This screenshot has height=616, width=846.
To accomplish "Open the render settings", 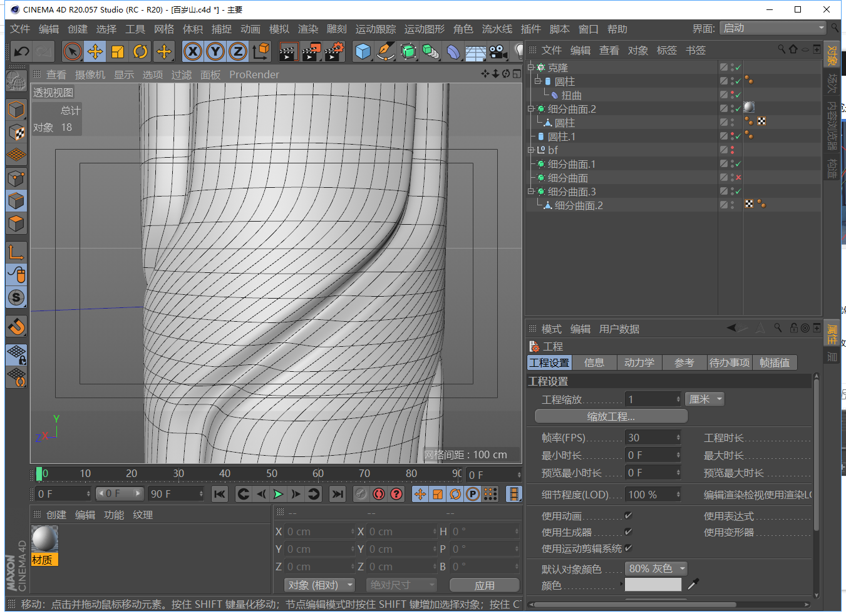I will [334, 51].
